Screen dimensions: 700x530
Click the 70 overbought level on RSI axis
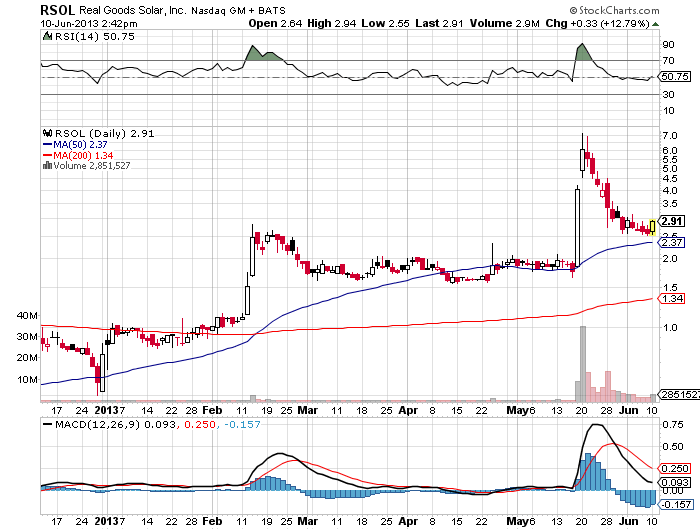(x=668, y=60)
